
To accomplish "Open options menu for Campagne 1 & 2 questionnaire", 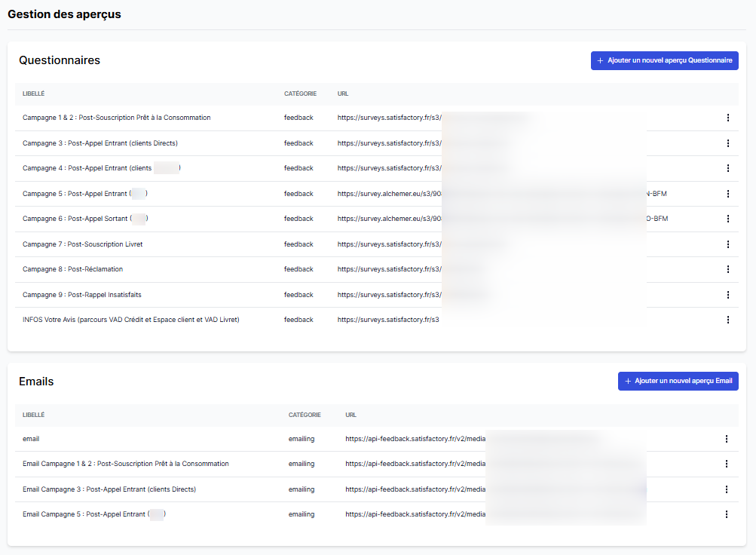I will coord(727,118).
